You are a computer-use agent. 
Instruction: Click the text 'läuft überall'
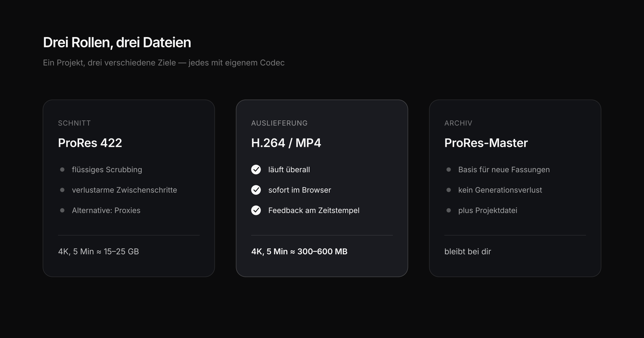[289, 170]
